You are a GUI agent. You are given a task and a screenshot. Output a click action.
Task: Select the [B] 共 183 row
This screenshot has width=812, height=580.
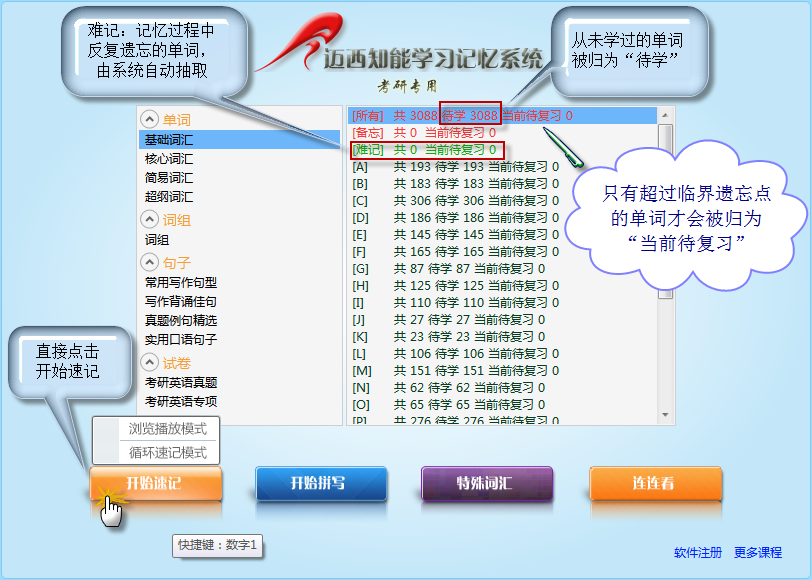tap(502, 184)
